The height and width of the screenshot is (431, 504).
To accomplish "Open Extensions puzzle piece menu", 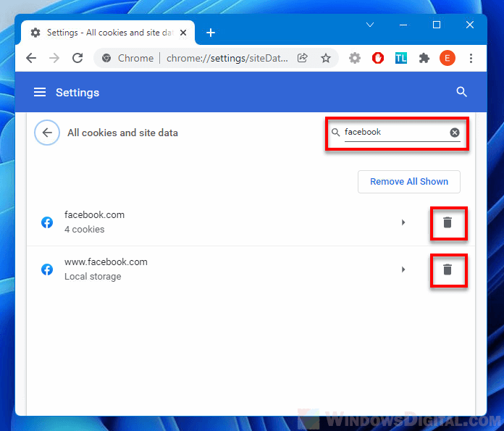I will 424,58.
